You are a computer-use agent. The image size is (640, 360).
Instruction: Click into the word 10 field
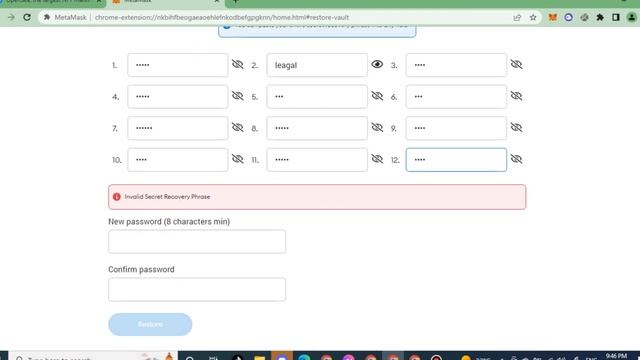(x=178, y=160)
